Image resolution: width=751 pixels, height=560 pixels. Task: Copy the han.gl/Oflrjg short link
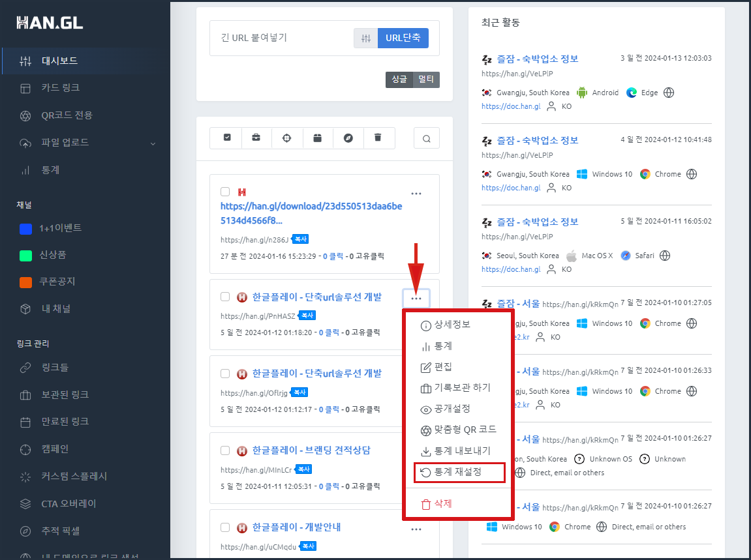[300, 392]
